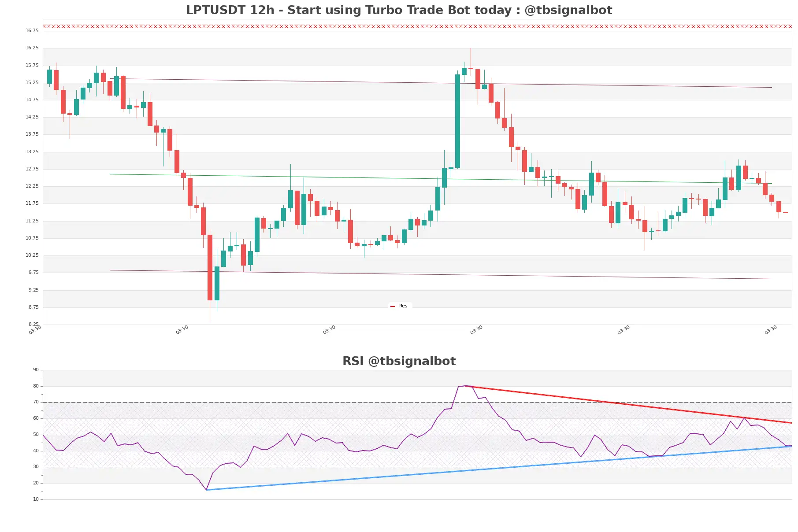Click the 9.25 price axis label
798x532 pixels.
click(33, 290)
